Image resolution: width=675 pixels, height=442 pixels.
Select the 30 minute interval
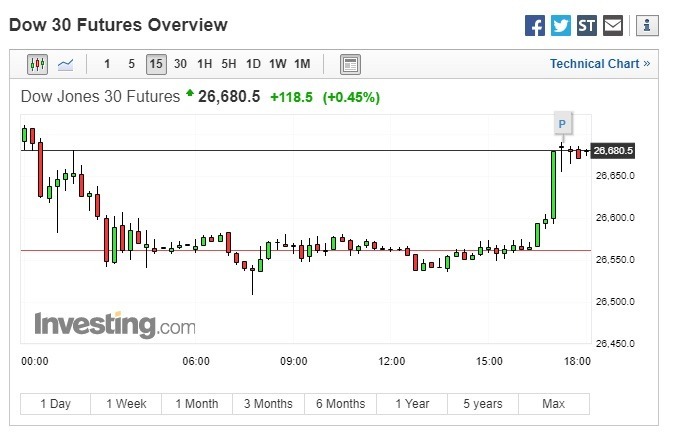pos(180,64)
